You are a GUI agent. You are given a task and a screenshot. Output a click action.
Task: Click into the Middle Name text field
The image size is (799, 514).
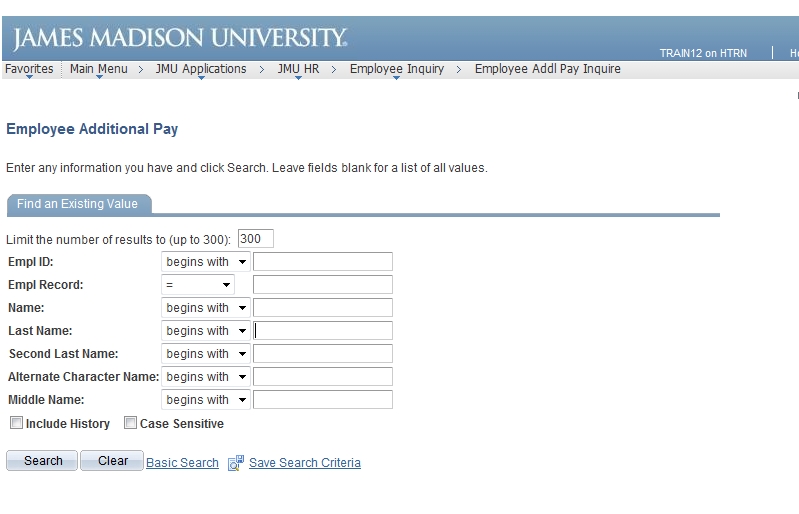323,399
